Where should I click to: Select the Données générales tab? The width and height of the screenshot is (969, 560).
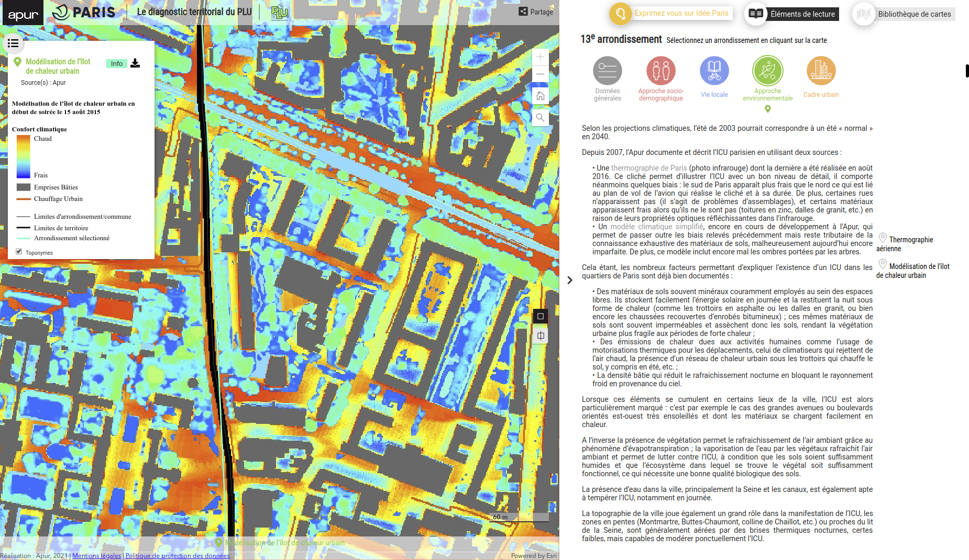coord(607,71)
